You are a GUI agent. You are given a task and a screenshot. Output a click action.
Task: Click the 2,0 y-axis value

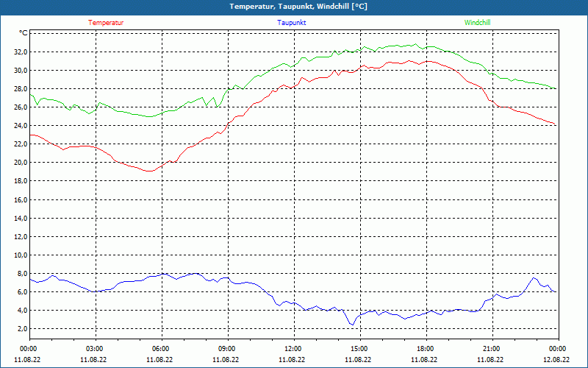(x=22, y=328)
